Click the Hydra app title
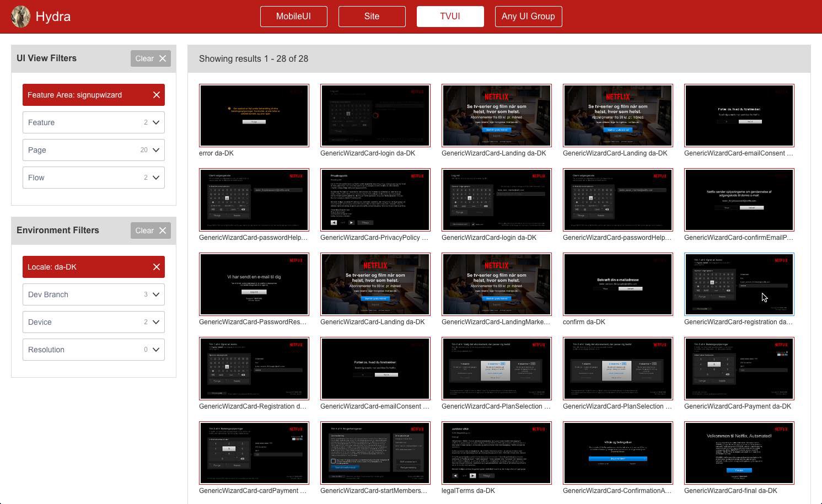Viewport: 822px width, 504px height. [53, 17]
